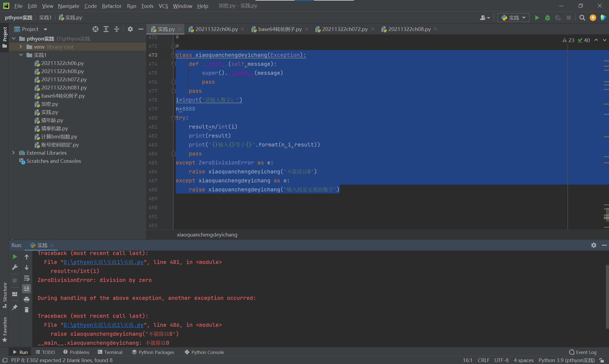Open the Refactor menu
Viewport: 609px width, 364px height.
click(x=112, y=6)
